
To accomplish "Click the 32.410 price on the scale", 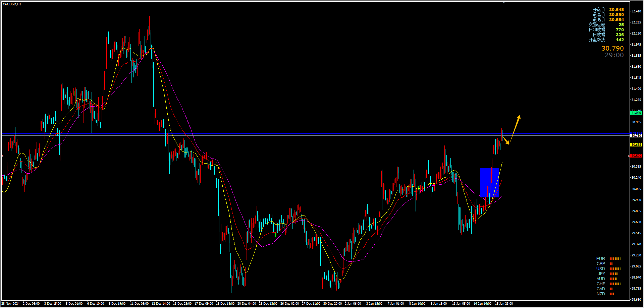I will 636,11.
